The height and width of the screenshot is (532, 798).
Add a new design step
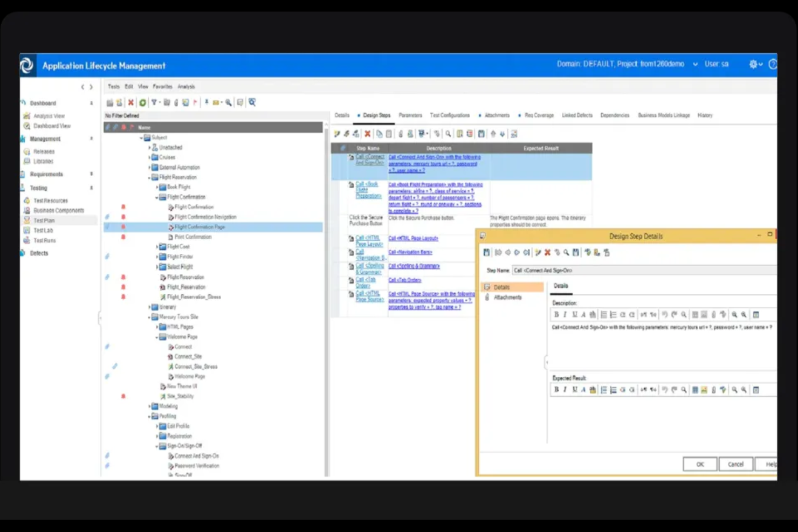[x=336, y=134]
